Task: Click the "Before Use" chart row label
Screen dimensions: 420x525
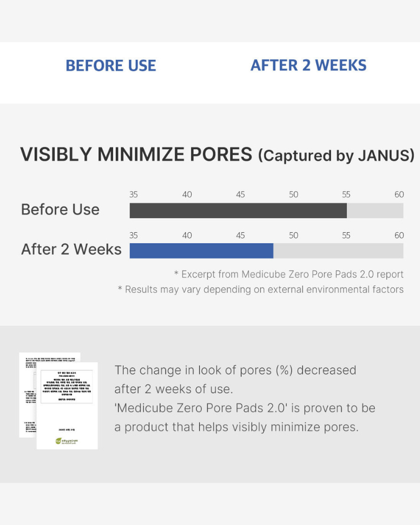Action: pos(60,210)
